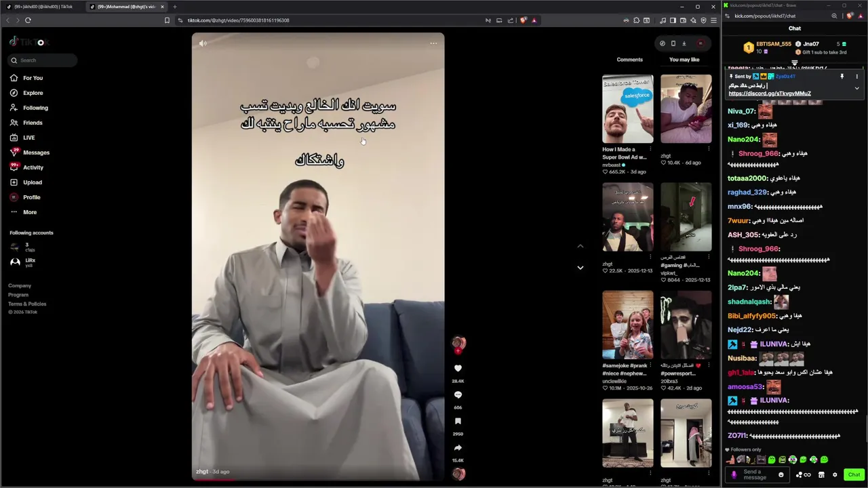Switch to the You may like tab

click(684, 60)
